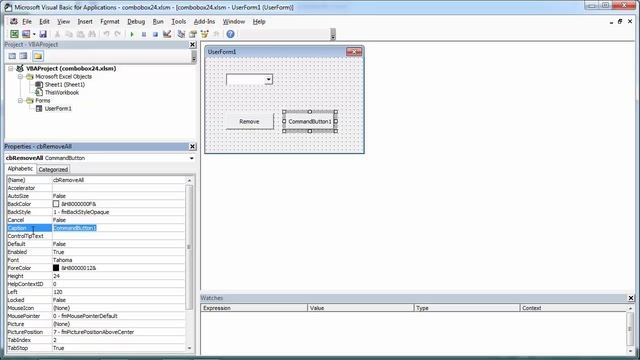
Task: Click the Toolbox toolbar icon
Action: 216,34
